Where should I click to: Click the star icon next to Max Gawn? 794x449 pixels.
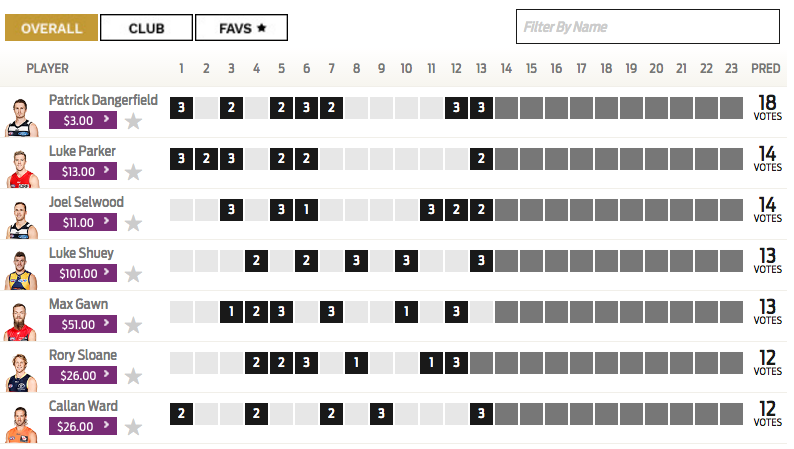pyautogui.click(x=133, y=325)
